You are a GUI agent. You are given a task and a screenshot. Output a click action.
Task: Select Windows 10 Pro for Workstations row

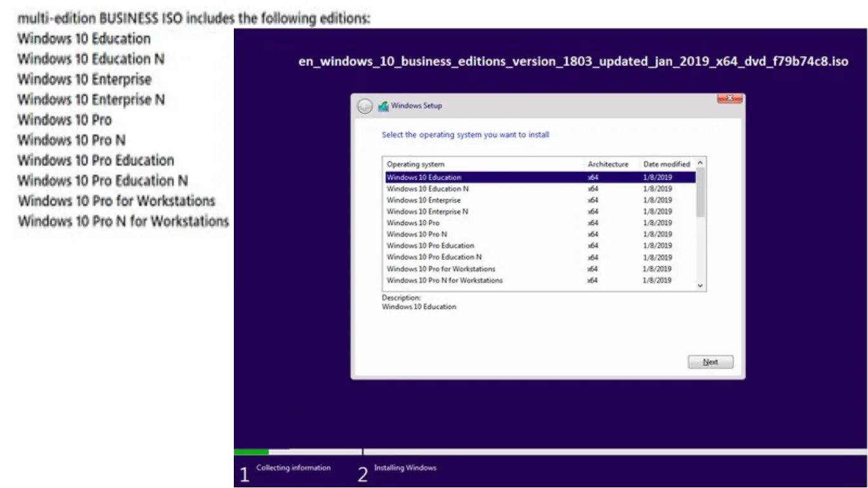pyautogui.click(x=541, y=269)
